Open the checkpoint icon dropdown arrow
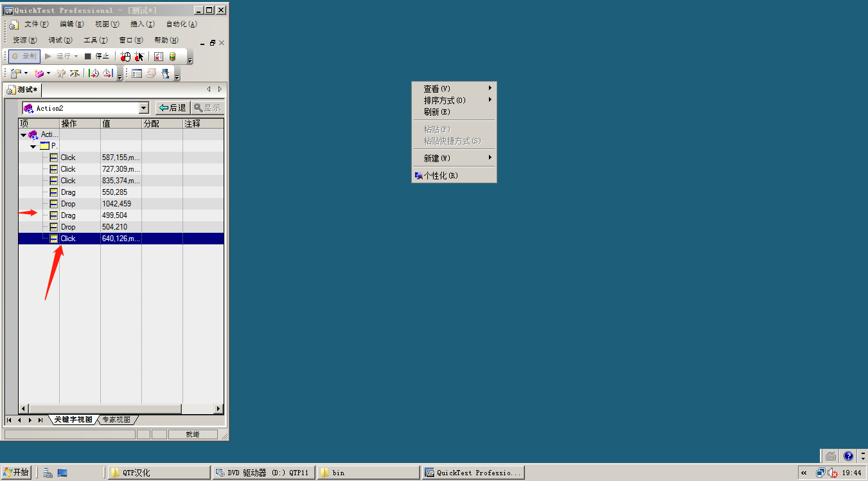868x481 pixels. (x=26, y=74)
